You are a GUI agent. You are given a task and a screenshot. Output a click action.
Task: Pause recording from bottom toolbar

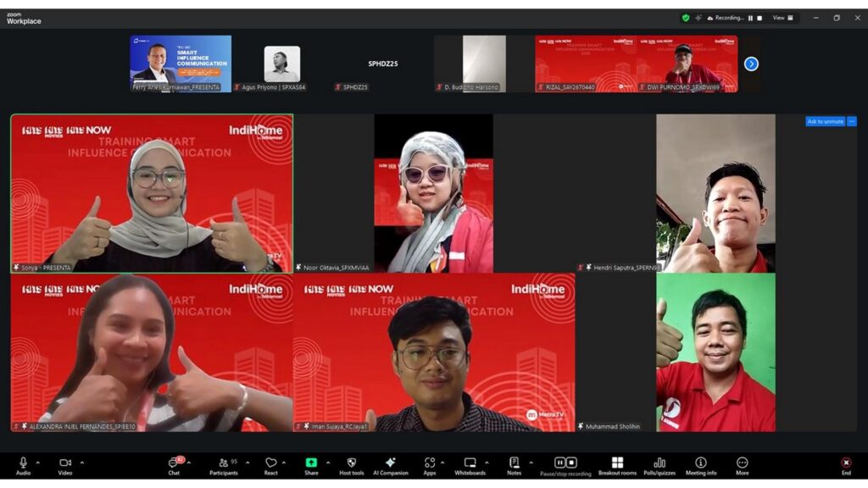click(x=559, y=462)
